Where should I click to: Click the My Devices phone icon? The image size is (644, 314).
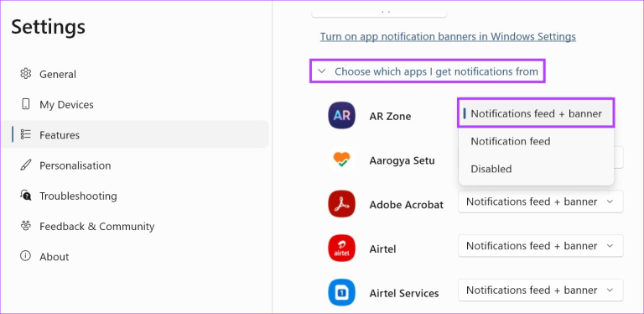tap(25, 104)
